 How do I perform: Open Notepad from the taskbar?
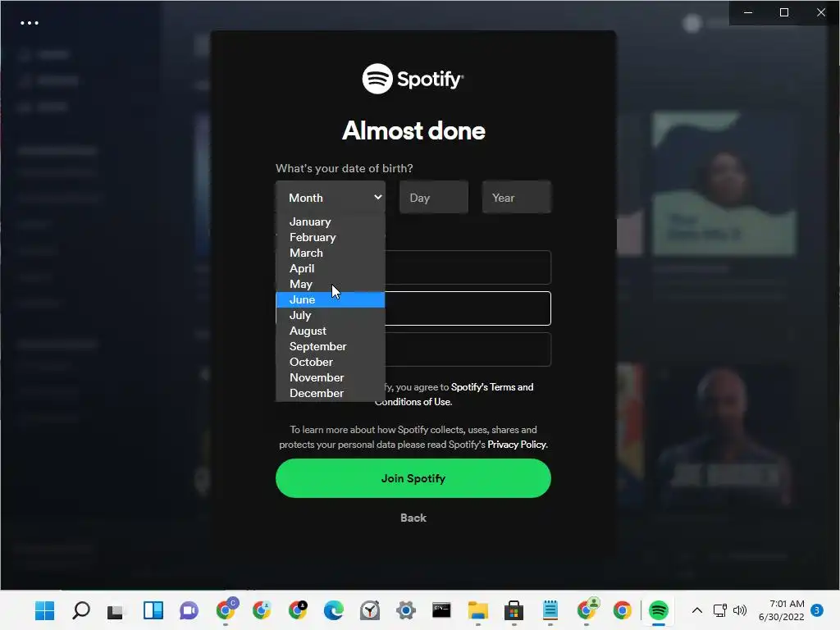(550, 610)
